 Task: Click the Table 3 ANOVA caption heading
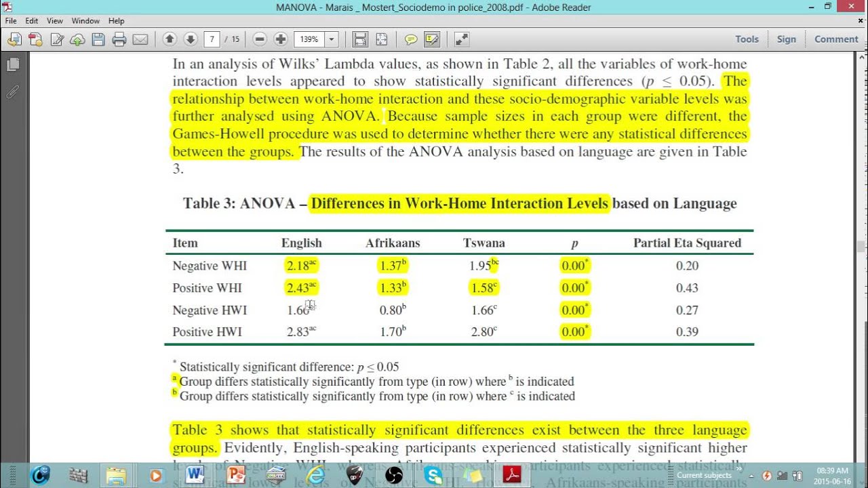[x=460, y=203]
